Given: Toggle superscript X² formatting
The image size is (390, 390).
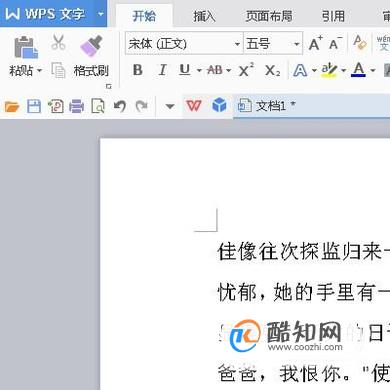Looking at the screenshot, I should point(246,70).
